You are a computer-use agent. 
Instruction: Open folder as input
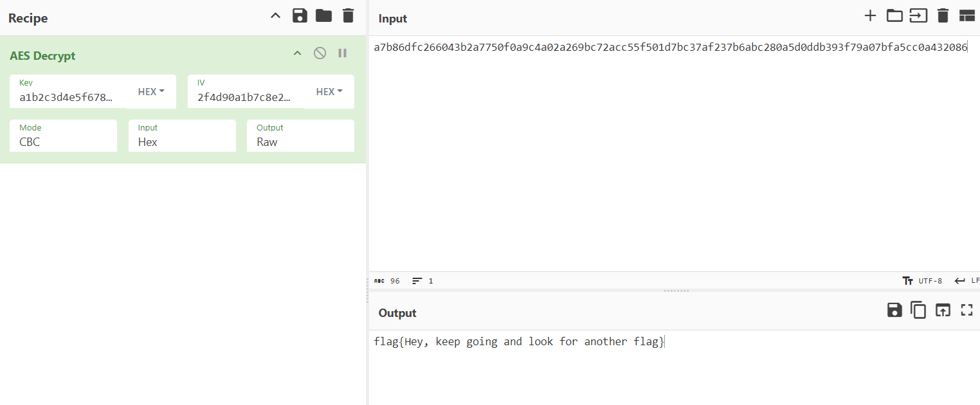click(894, 16)
